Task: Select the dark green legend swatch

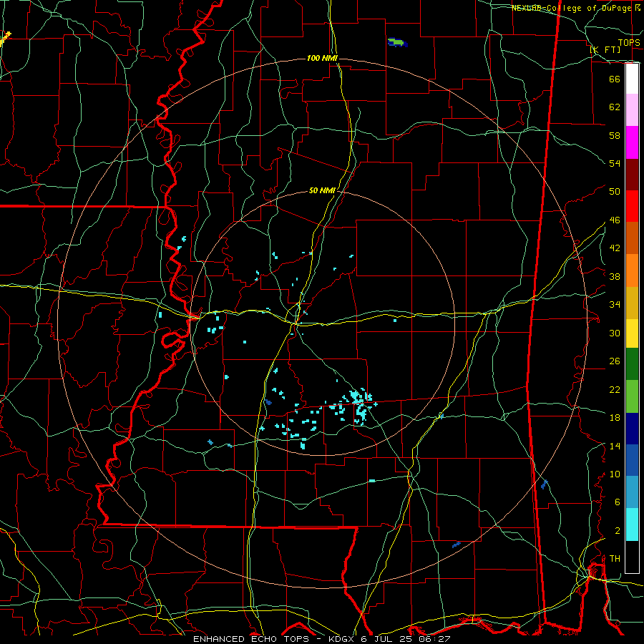Action: (632, 364)
